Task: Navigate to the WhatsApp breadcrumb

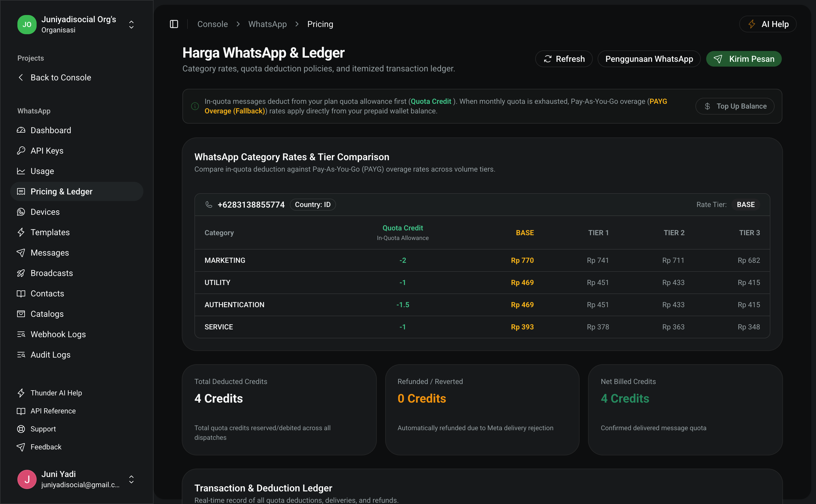Action: tap(267, 24)
